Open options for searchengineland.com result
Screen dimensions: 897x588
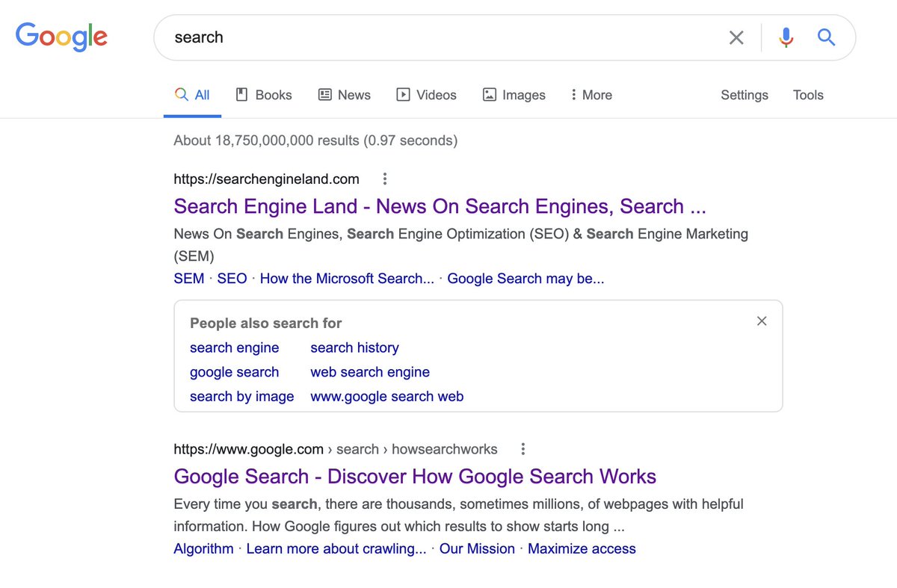pos(385,179)
